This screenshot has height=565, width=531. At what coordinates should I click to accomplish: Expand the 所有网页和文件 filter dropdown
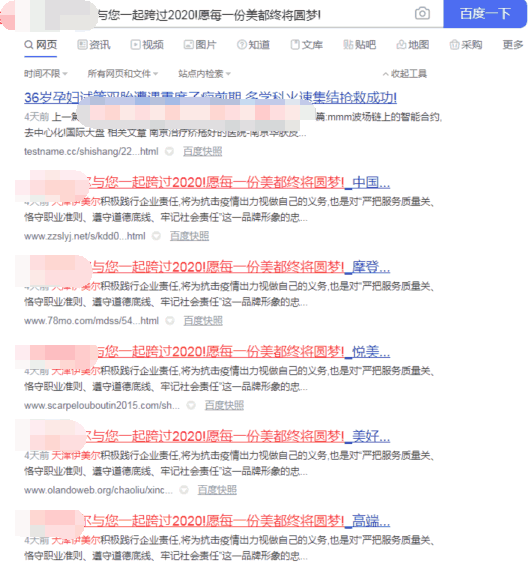pos(123,74)
